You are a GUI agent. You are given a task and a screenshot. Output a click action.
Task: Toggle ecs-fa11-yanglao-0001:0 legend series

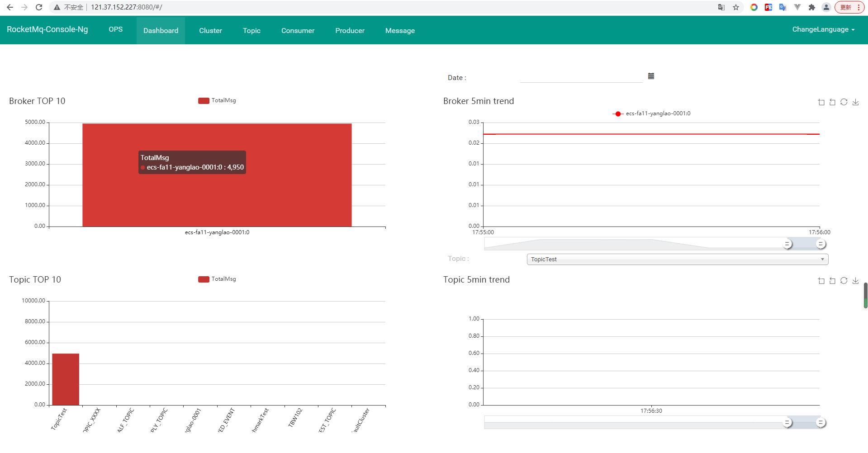point(651,113)
